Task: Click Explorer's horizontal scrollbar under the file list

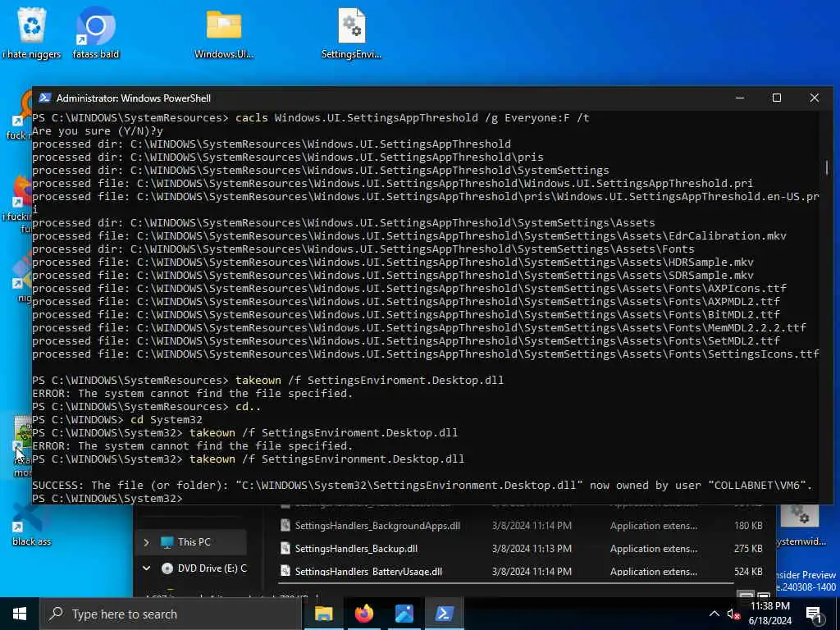Action: click(505, 582)
